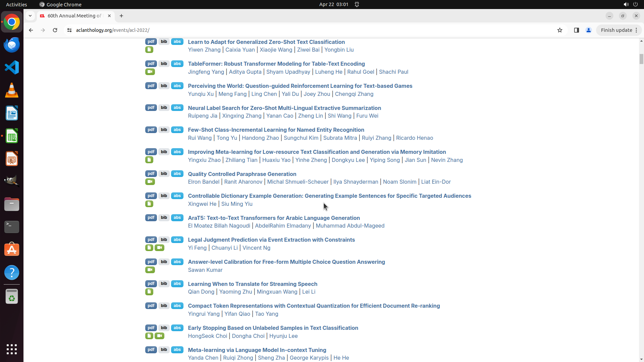This screenshot has width=644, height=362.
Task: Toggle abstract for AraT5 paper
Action: [x=177, y=218]
